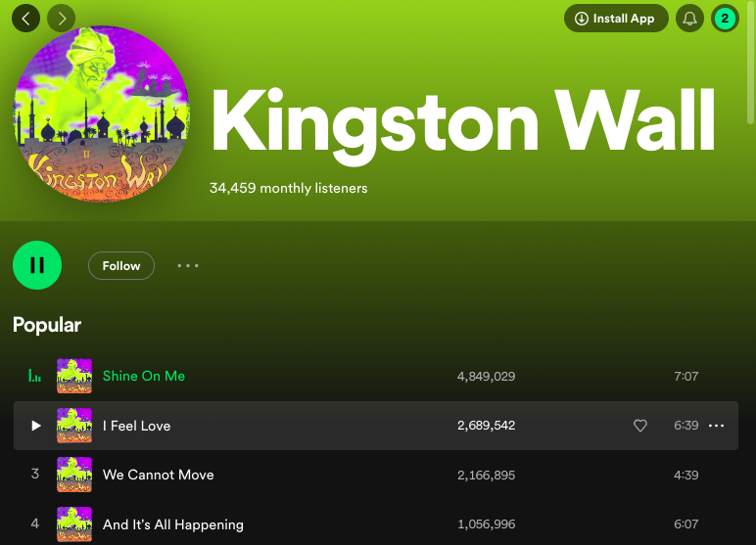Click the Kingston Wall circular artist image

pyautogui.click(x=101, y=114)
